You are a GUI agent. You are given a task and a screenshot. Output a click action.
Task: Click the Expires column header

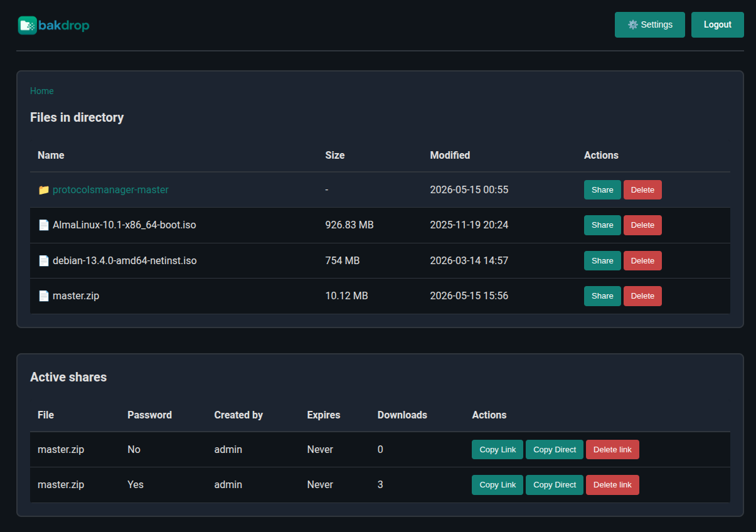click(324, 415)
